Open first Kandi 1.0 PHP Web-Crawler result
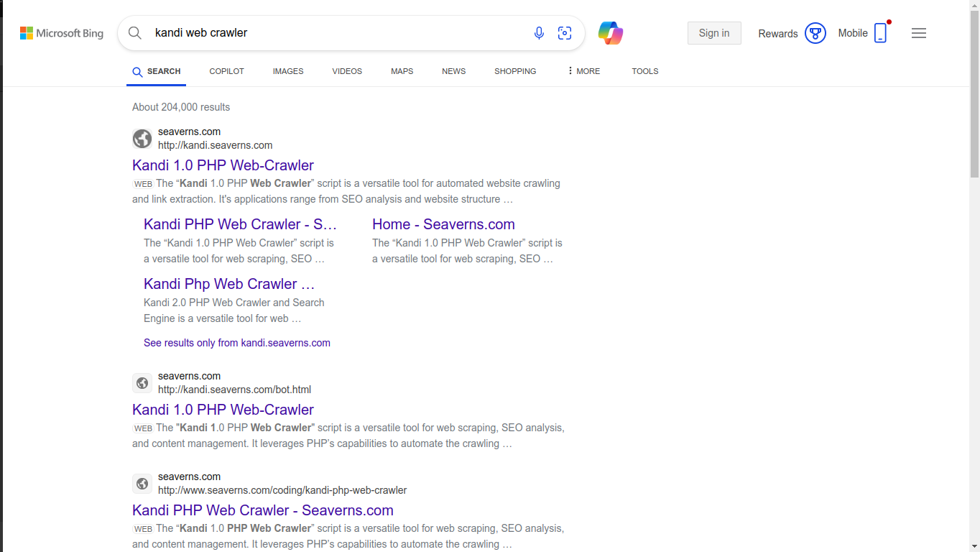980x552 pixels. [x=223, y=165]
